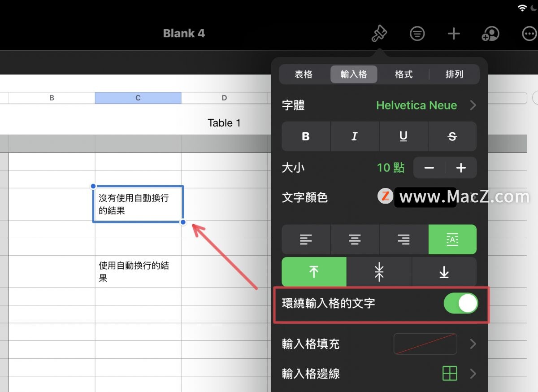Increase font size with plus button
The width and height of the screenshot is (538, 392).
[x=461, y=168]
